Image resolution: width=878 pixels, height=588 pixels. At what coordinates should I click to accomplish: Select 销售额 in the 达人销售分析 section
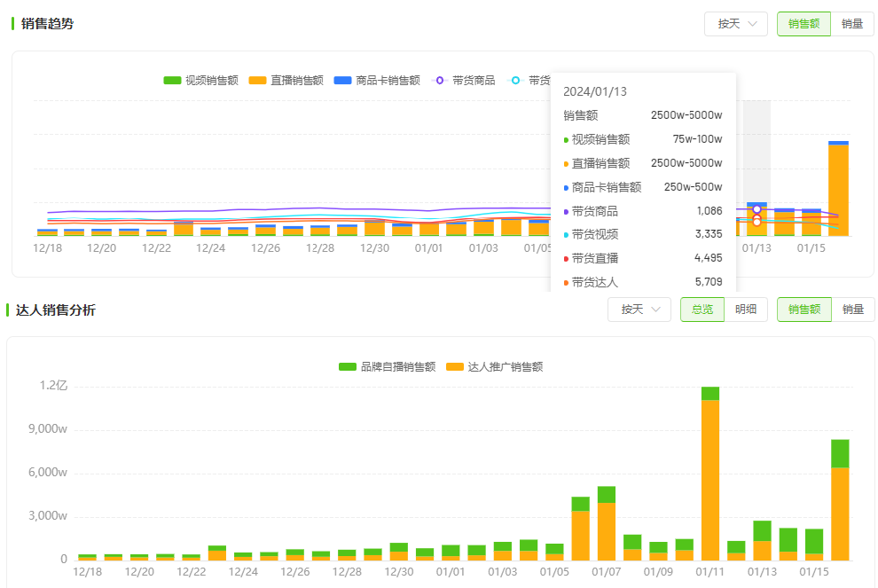pyautogui.click(x=804, y=310)
